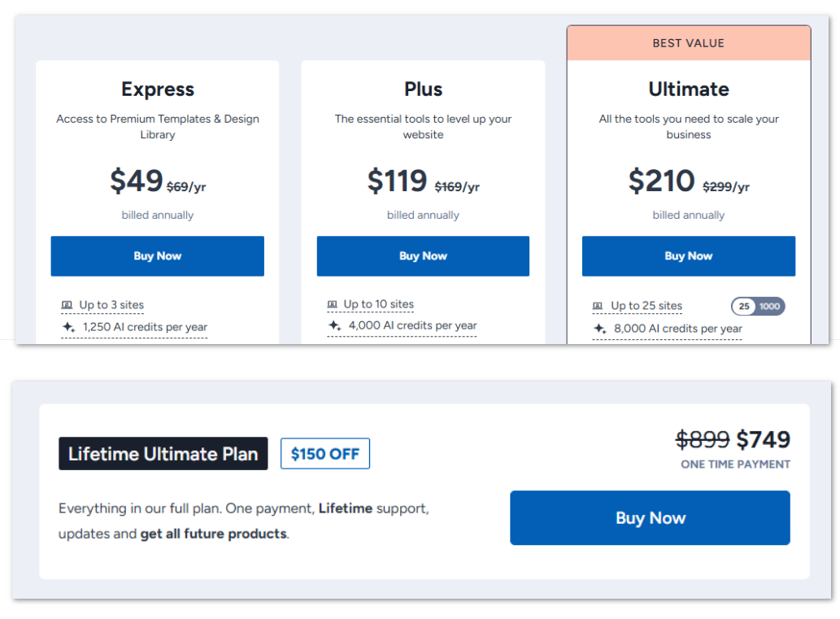The image size is (840, 619).
Task: Click the "$150 OFF" badge
Action: [x=324, y=453]
